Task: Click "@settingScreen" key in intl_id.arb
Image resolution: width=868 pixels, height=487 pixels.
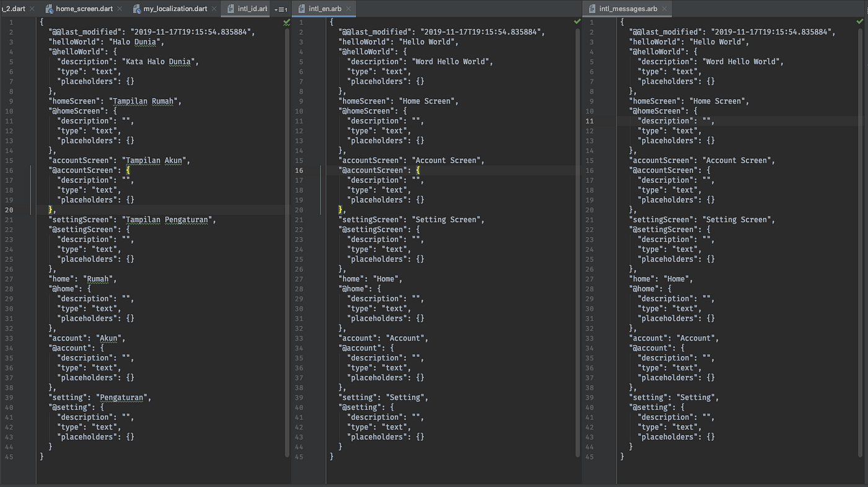Action: pyautogui.click(x=82, y=230)
